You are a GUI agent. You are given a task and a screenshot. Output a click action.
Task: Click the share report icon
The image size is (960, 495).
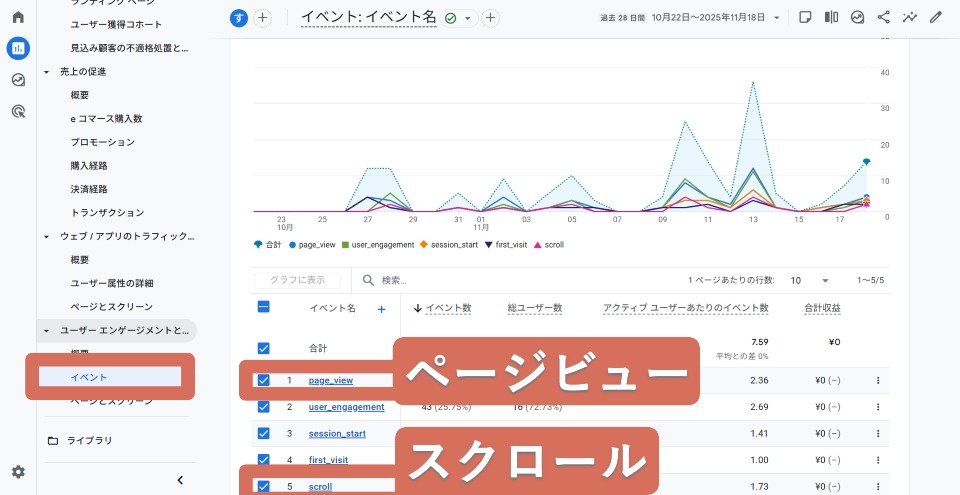click(883, 17)
